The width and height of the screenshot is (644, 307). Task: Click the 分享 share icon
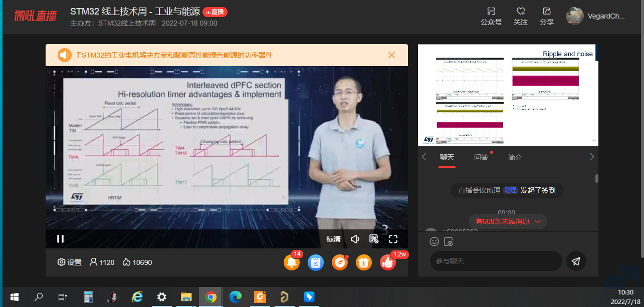click(547, 17)
